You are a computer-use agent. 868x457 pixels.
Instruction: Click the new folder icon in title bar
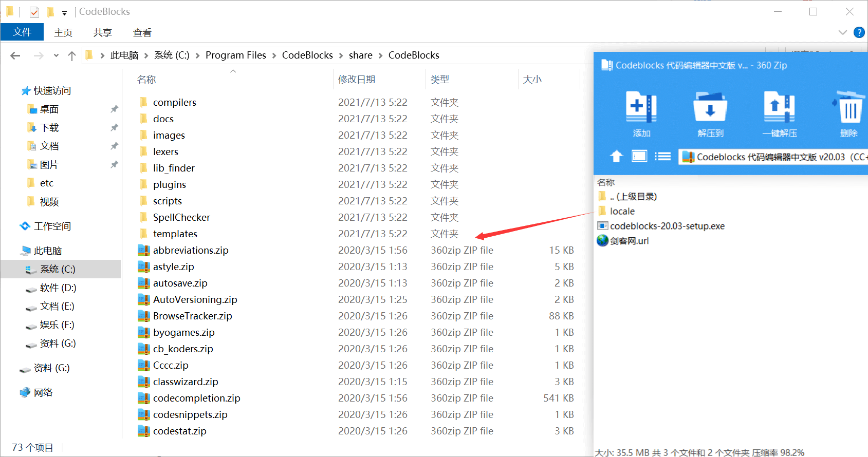[50, 12]
